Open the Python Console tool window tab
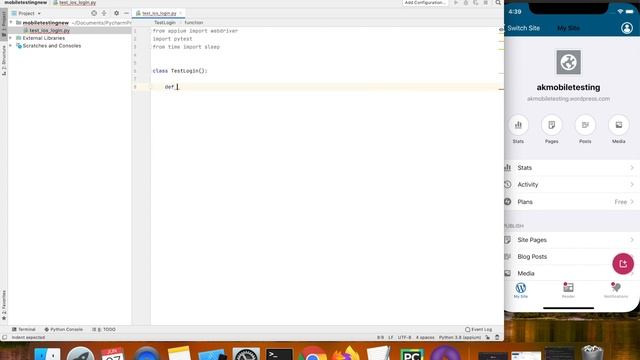This screenshot has width=640, height=360. 63,329
